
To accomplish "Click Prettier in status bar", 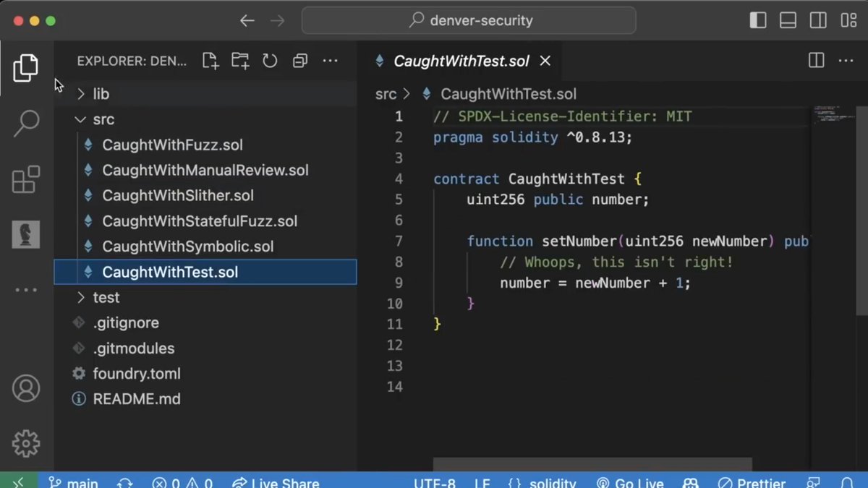I will 752,482.
